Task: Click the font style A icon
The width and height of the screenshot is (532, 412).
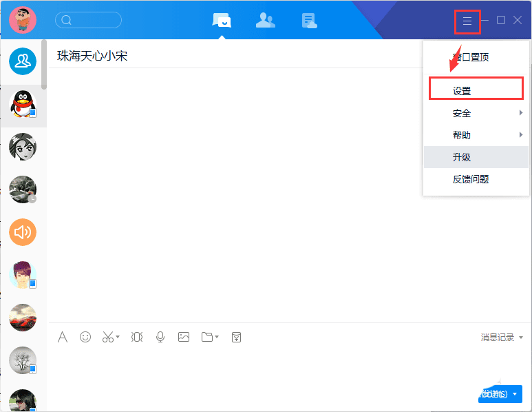Action: 63,337
